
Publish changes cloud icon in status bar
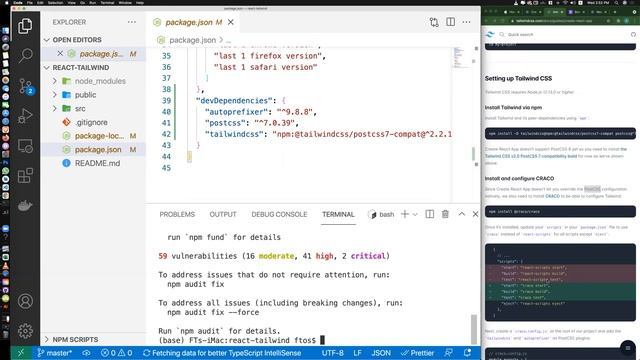(x=86, y=353)
